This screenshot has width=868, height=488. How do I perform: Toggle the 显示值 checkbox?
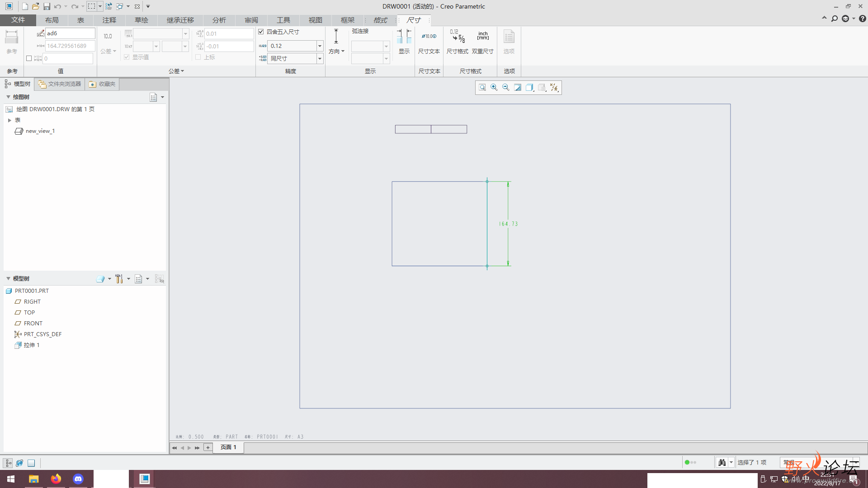[x=127, y=57]
